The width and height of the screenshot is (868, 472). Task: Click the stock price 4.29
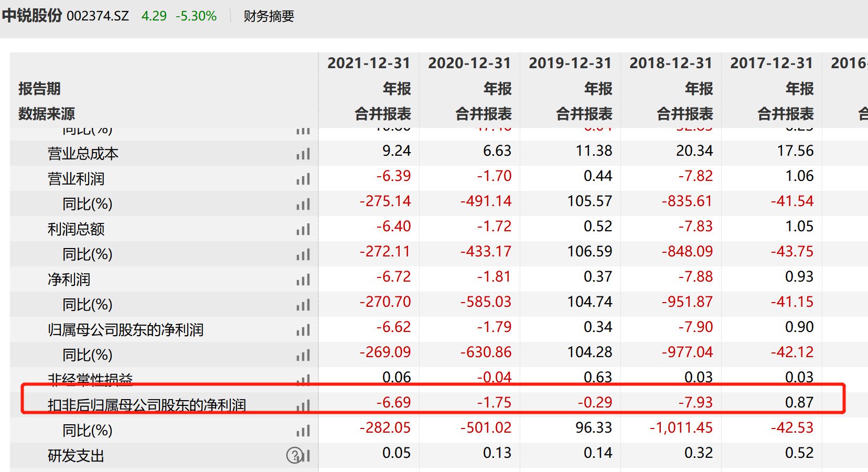(x=154, y=16)
